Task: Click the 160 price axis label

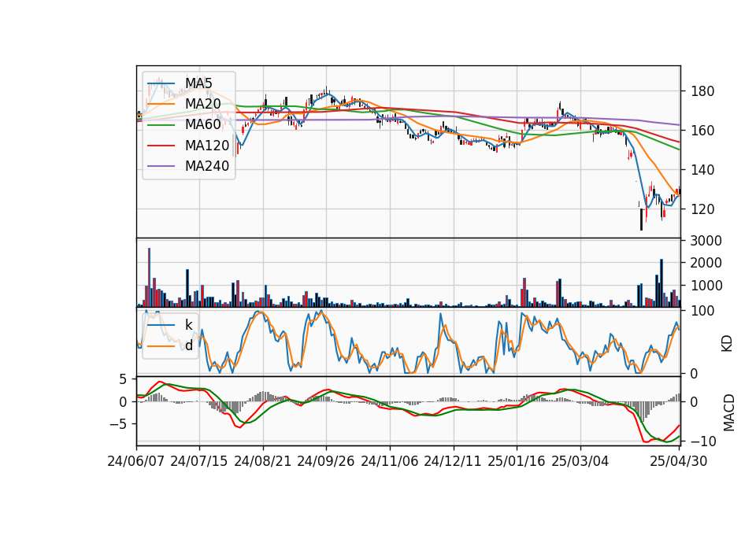Action: pyautogui.click(x=702, y=131)
